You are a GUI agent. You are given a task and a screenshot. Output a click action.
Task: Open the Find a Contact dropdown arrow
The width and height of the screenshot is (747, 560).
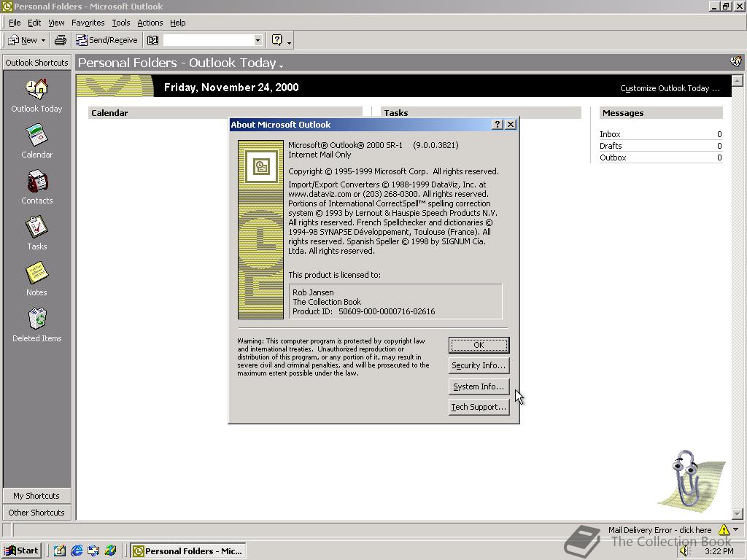pyautogui.click(x=258, y=41)
